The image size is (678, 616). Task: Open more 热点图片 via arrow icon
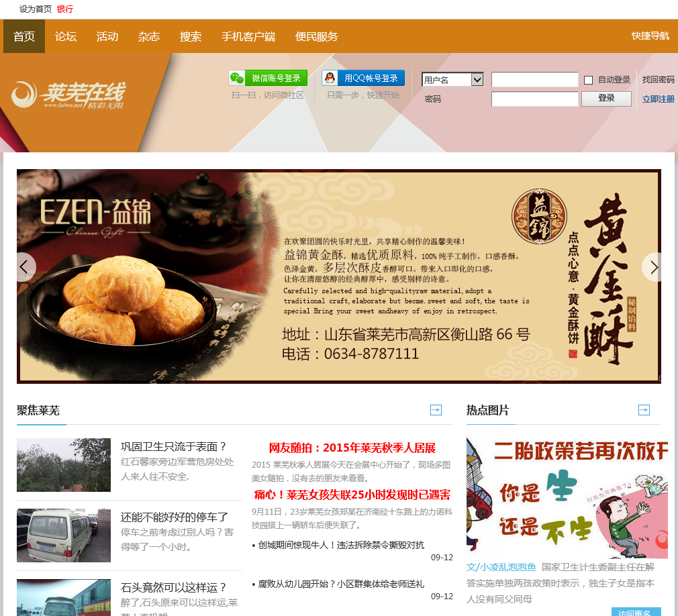[644, 410]
